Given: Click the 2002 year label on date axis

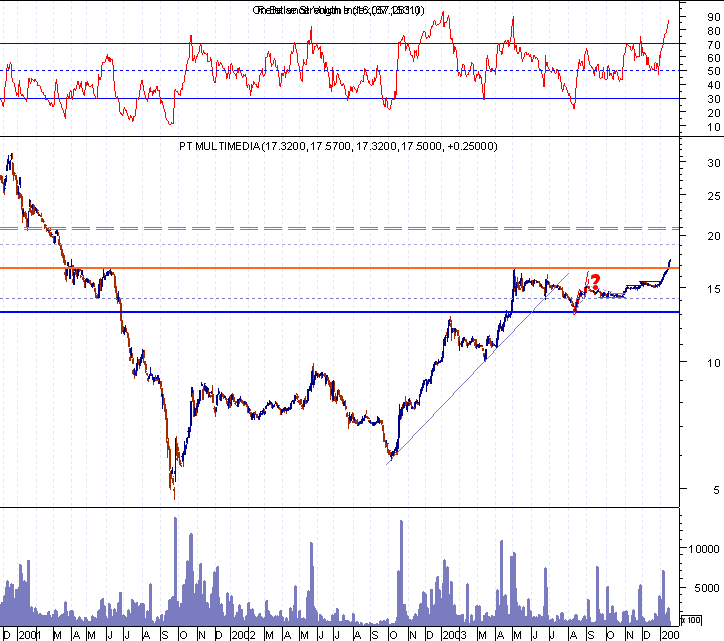Looking at the screenshot, I should pos(244,635).
